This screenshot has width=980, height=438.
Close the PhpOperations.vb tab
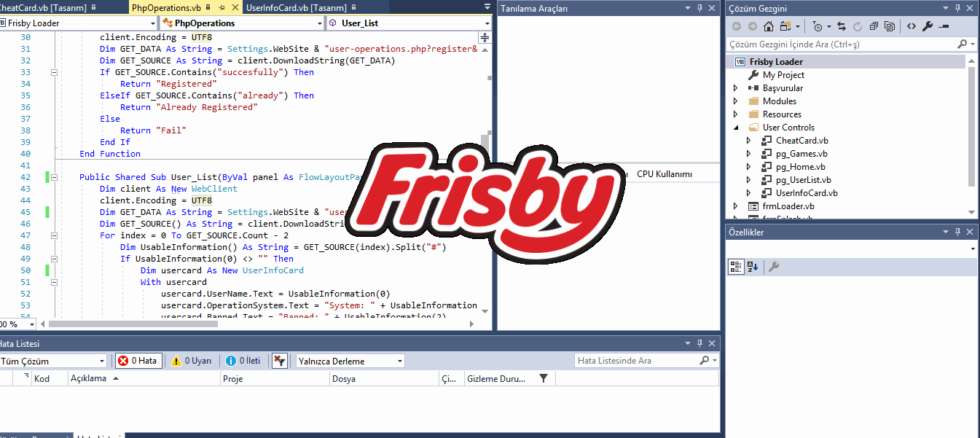235,7
